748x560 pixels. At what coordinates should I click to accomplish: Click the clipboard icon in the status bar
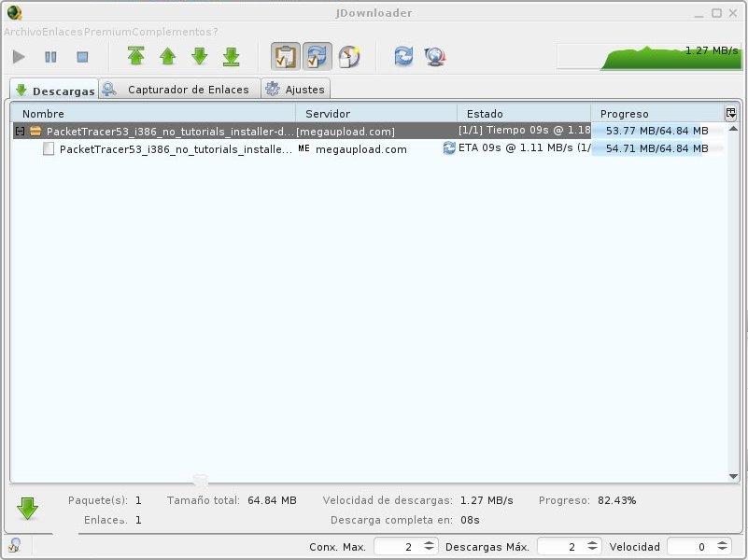tap(14, 545)
